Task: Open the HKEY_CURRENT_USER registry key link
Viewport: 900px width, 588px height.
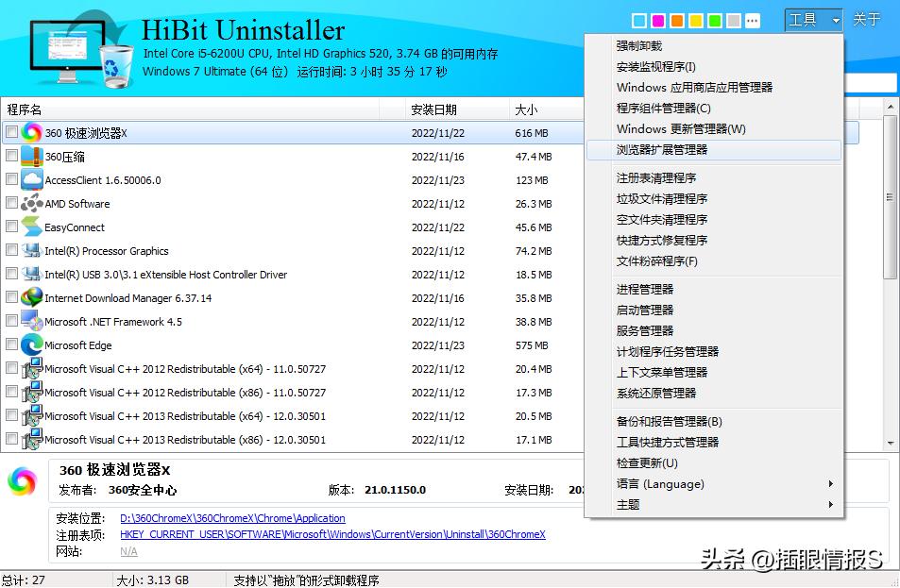Action: click(x=283, y=534)
